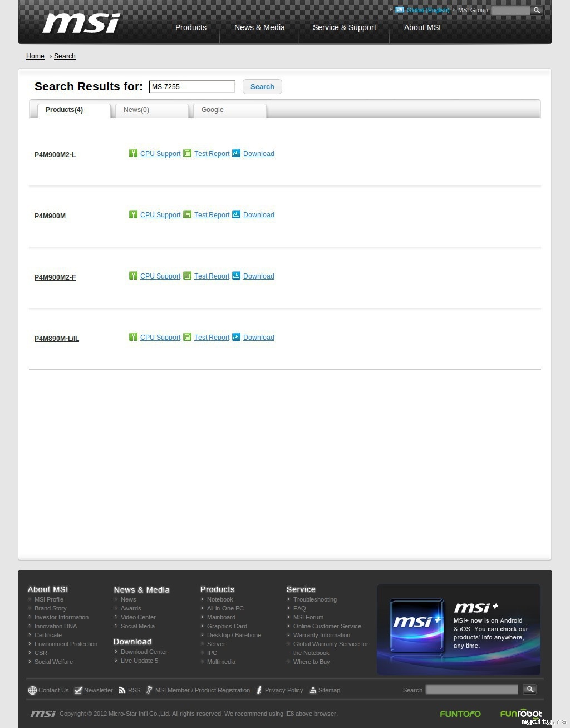Open the P4M900M2-F product link

(x=55, y=277)
